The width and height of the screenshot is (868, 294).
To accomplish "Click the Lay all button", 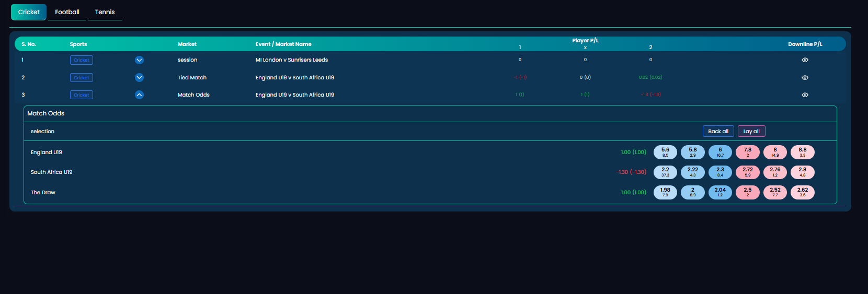I will (751, 131).
